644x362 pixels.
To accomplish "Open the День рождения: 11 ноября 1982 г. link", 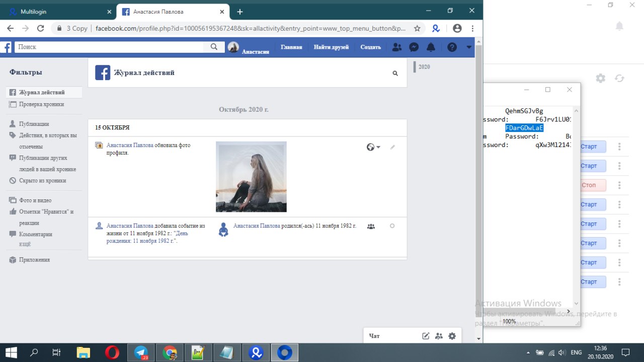I will (x=147, y=237).
